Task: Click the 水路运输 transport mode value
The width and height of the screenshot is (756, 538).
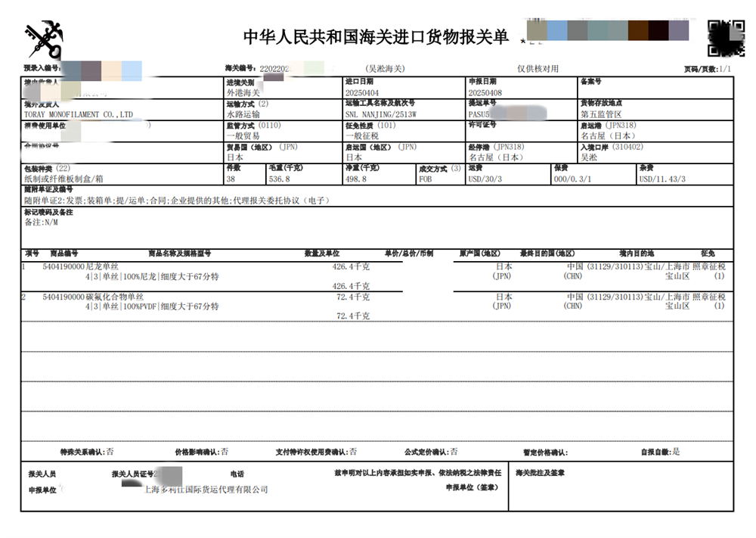Action: click(x=243, y=114)
